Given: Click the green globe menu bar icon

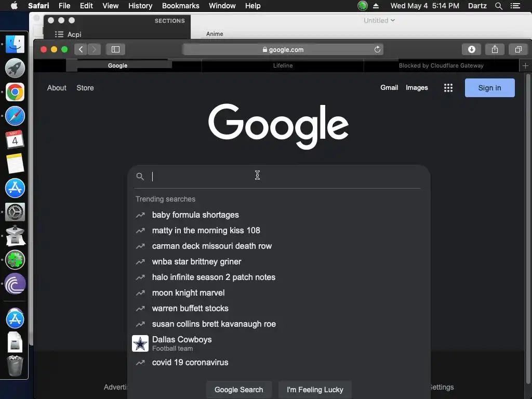Looking at the screenshot, I should click(363, 6).
